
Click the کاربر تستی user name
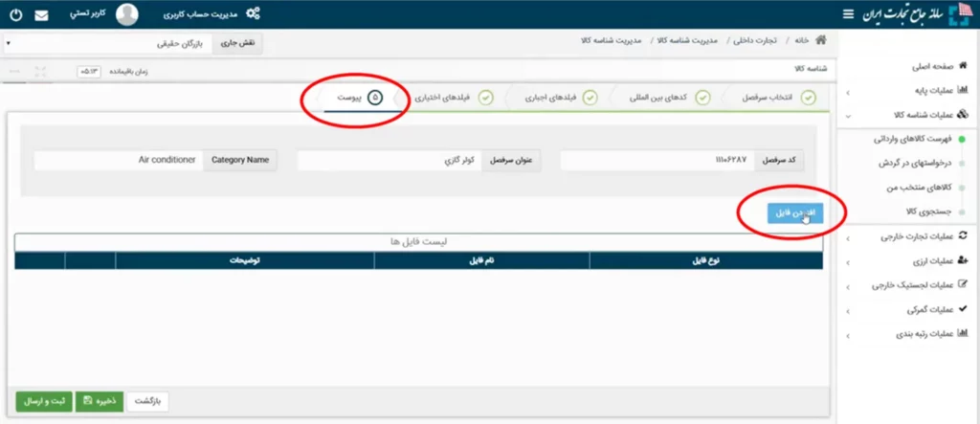point(87,13)
